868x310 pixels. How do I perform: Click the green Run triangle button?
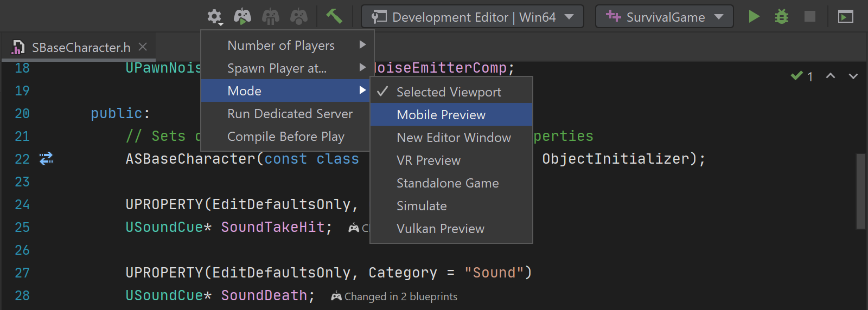(x=754, y=16)
